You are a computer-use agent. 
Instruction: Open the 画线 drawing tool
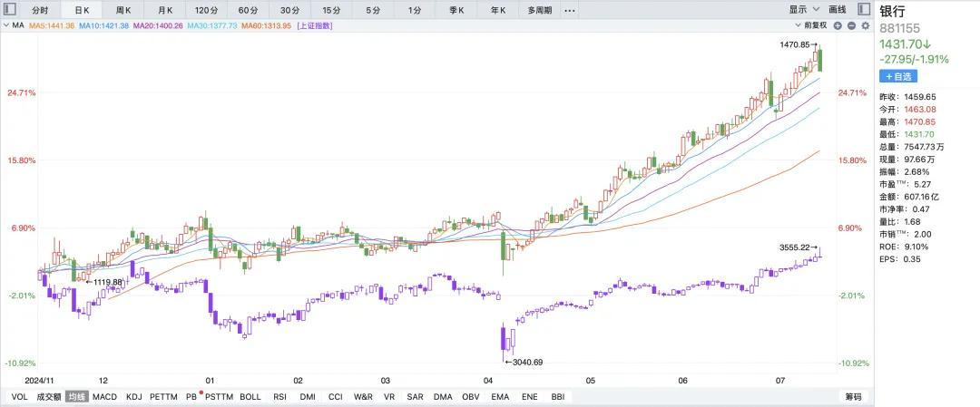point(836,10)
